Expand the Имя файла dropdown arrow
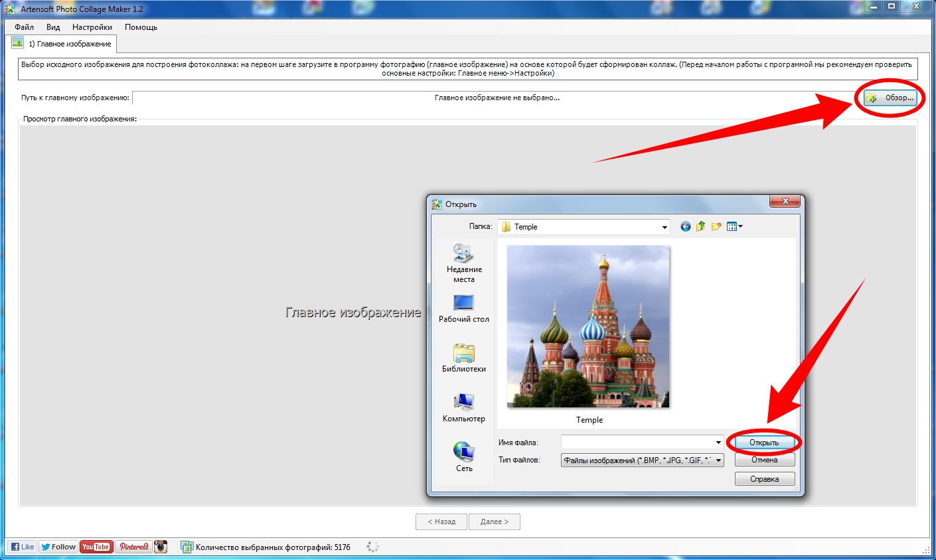This screenshot has width=936, height=560. point(718,443)
